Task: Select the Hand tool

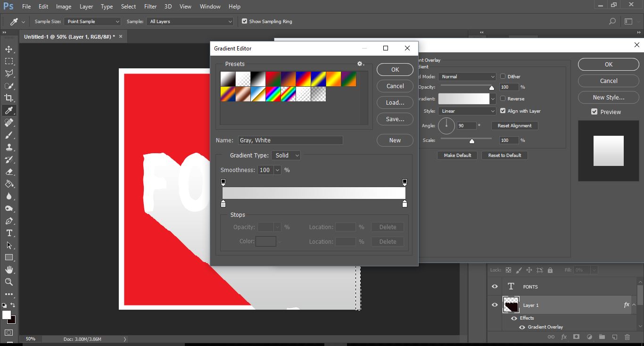Action: pos(9,270)
